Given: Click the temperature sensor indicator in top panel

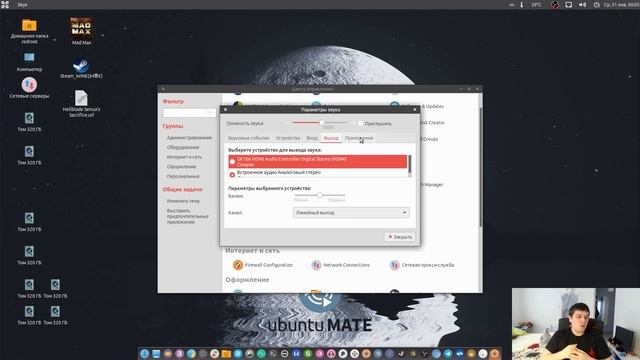Looking at the screenshot, I should [536, 4].
